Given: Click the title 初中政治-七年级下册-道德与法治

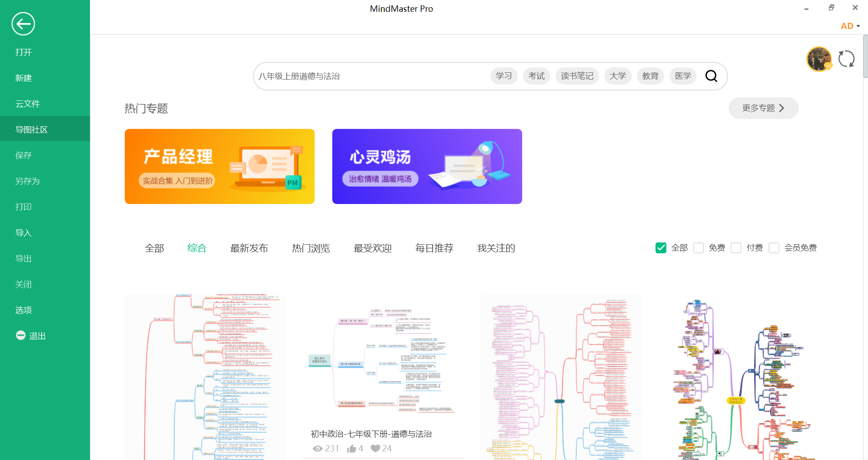Looking at the screenshot, I should (371, 434).
